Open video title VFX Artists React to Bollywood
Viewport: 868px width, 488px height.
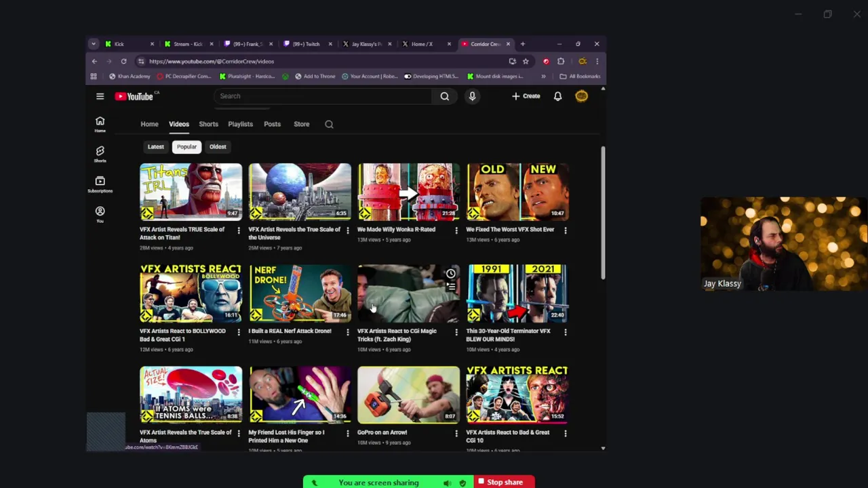pos(182,335)
